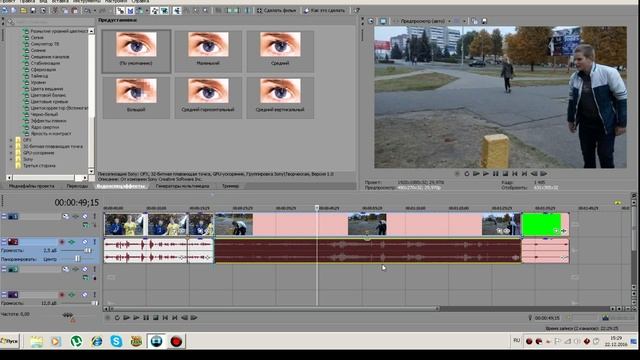This screenshot has height=360, width=640.
Task: Click the timeline Record button
Action: point(108,318)
